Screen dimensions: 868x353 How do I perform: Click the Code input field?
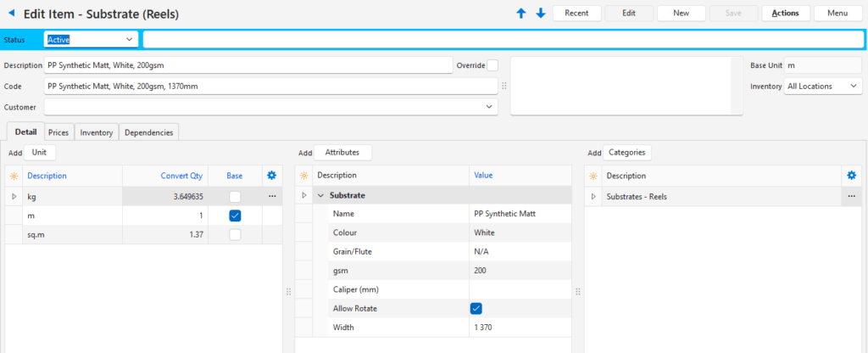coord(270,86)
